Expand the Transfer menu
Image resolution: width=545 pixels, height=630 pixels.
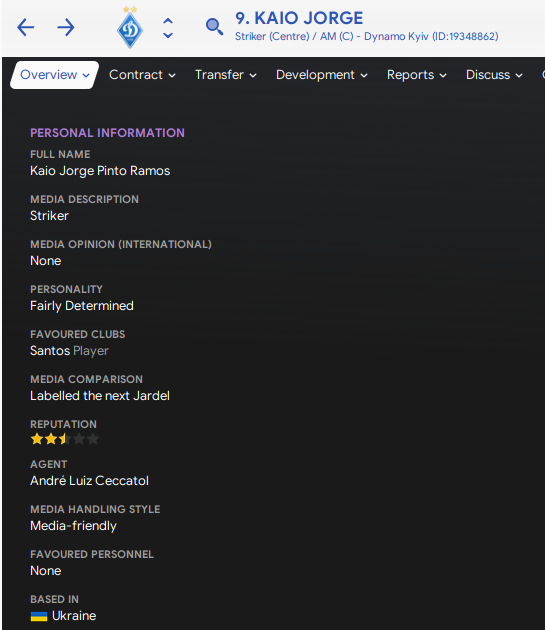[x=225, y=75]
